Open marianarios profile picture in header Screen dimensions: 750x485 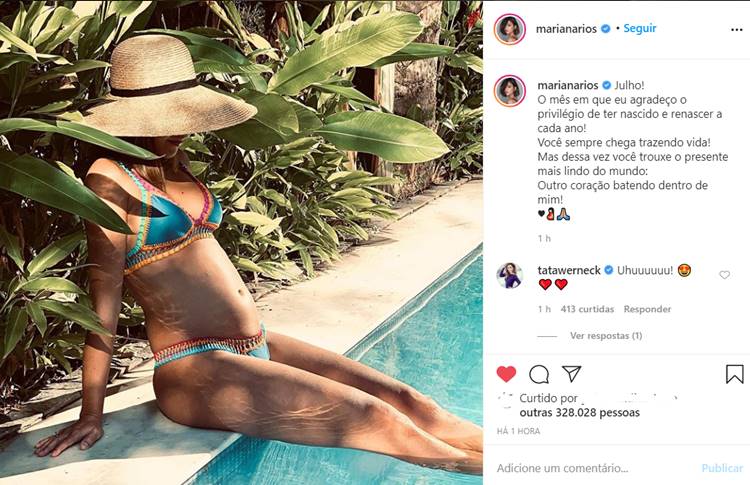509,29
